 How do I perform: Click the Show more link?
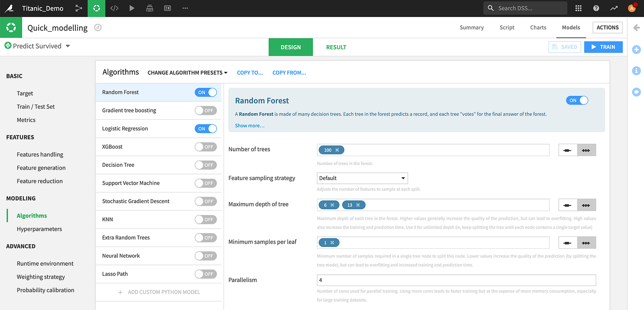pyautogui.click(x=250, y=126)
